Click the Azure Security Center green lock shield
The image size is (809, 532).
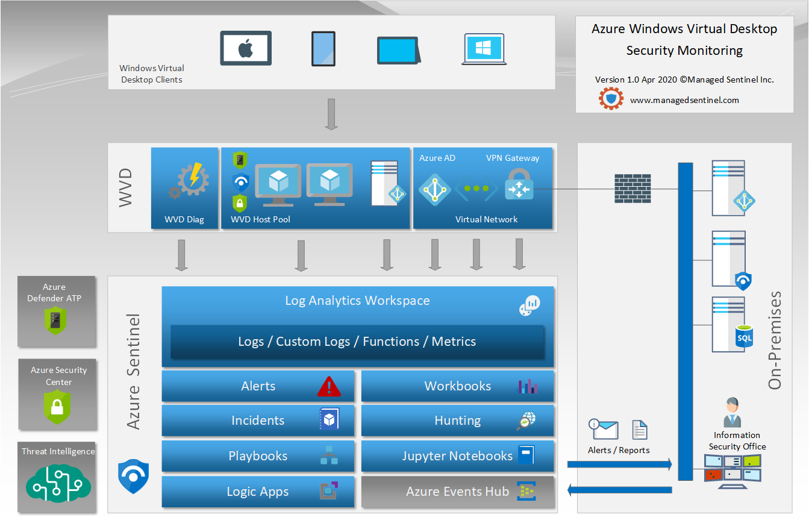pyautogui.click(x=57, y=407)
